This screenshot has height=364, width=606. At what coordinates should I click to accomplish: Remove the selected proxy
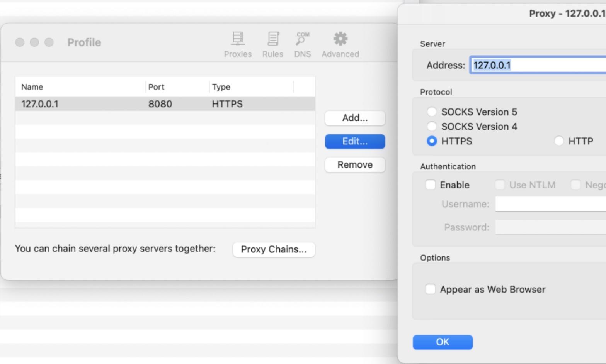coord(355,165)
